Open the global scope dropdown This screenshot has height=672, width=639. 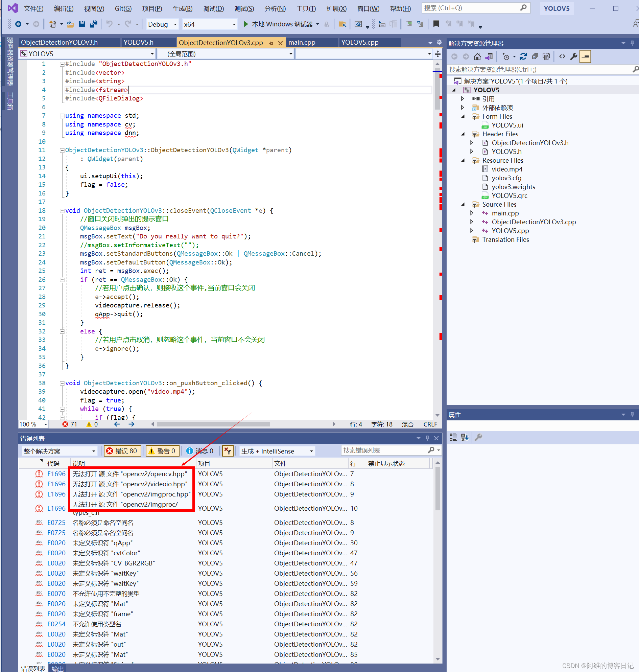click(x=226, y=54)
